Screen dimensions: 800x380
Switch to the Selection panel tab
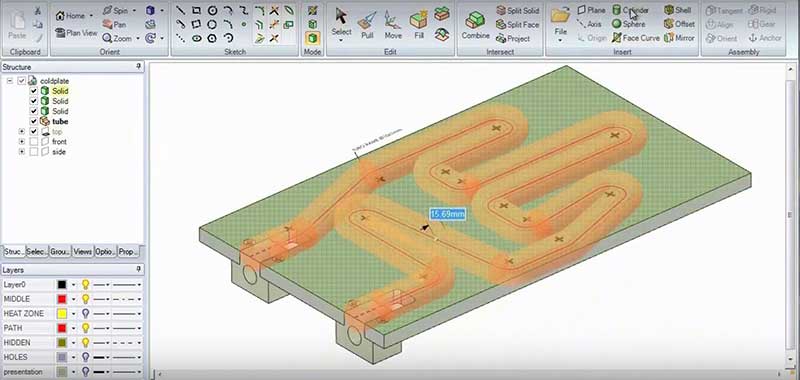(x=36, y=251)
